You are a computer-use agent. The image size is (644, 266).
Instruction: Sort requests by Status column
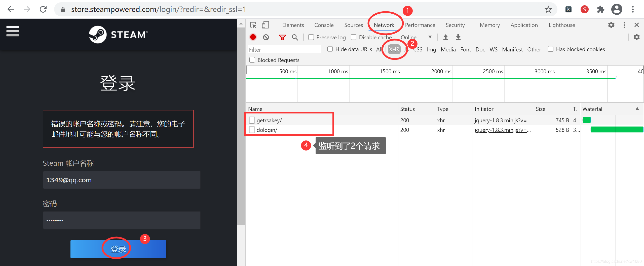click(416, 109)
